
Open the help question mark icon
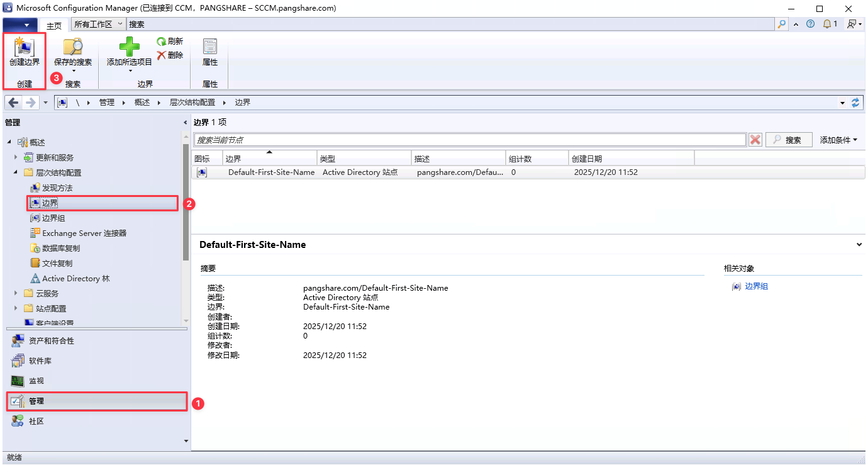810,25
